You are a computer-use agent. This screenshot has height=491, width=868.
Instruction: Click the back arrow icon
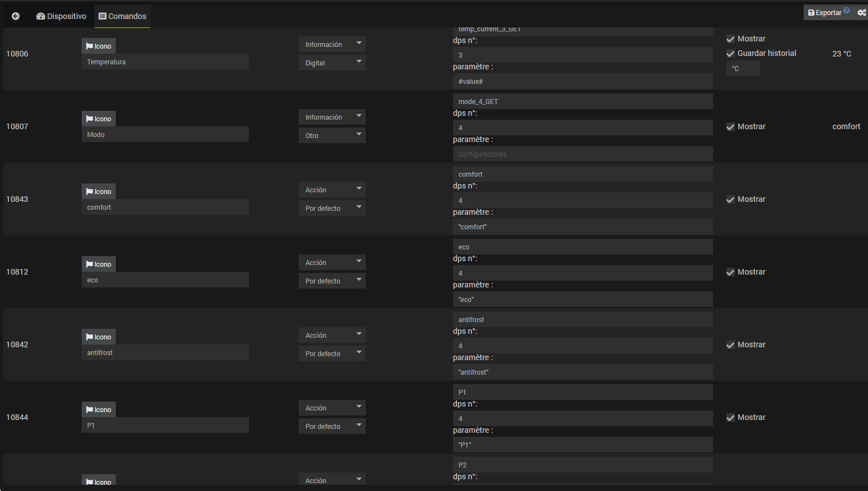tap(16, 16)
